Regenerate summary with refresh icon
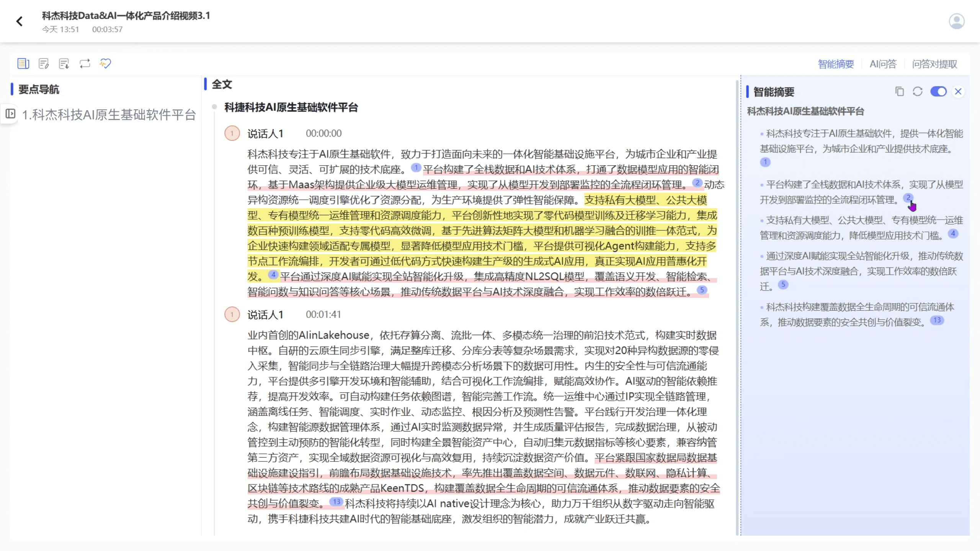980x551 pixels. pyautogui.click(x=918, y=92)
